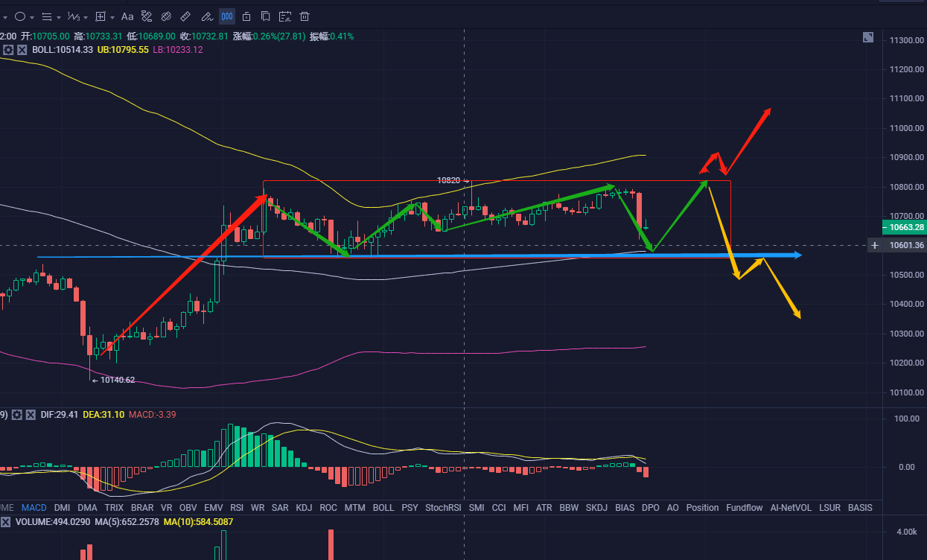Toggle the highlighted candlestick display button
The width and height of the screenshot is (927, 560).
[226, 16]
